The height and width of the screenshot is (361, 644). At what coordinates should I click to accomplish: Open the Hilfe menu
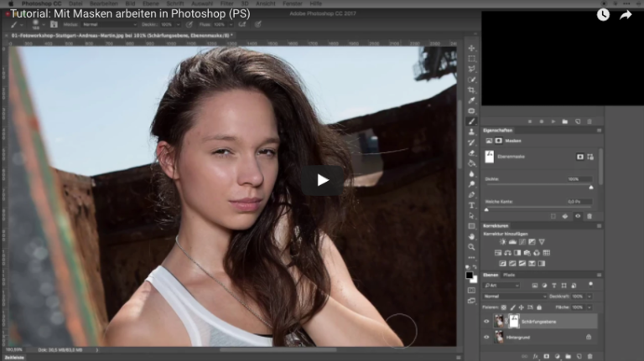pos(316,3)
